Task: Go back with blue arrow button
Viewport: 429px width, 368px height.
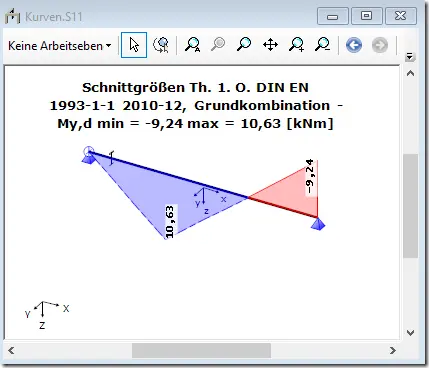Action: point(354,45)
